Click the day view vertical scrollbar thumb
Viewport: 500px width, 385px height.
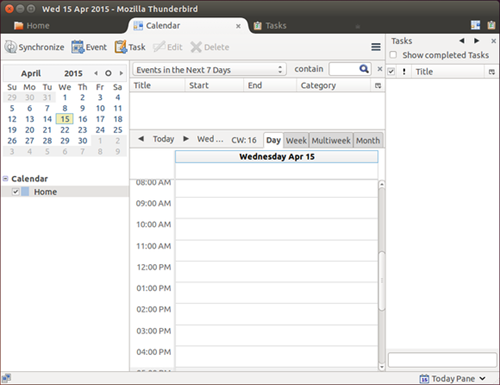pyautogui.click(x=382, y=281)
